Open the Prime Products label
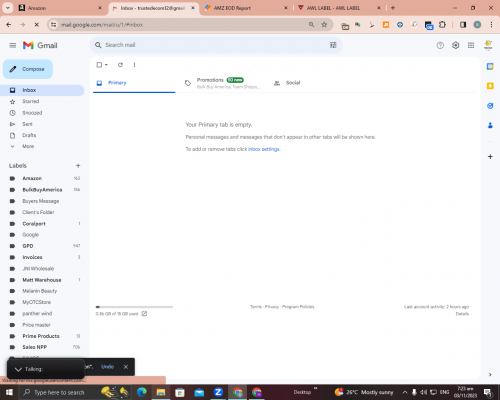Screen dimensions: 500x400 click(42, 336)
